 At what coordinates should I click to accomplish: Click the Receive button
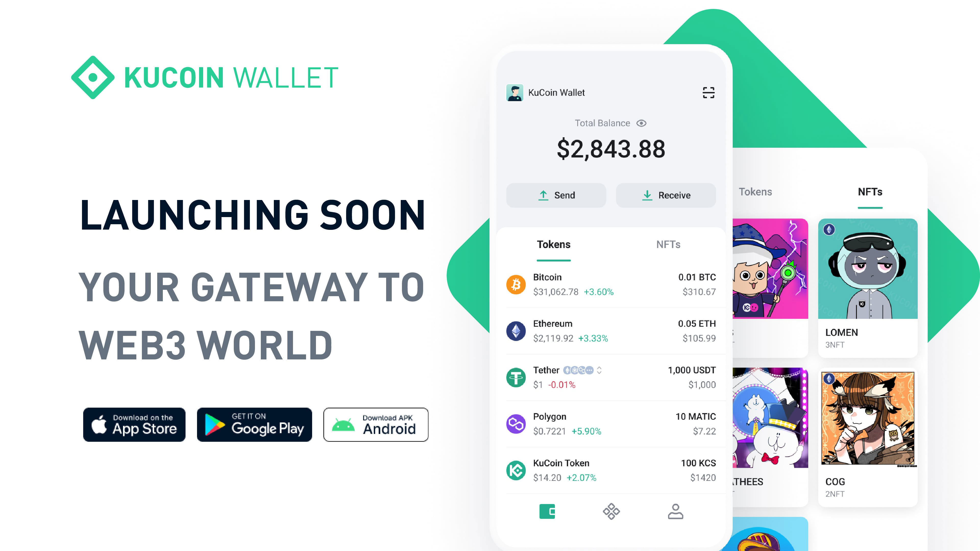click(665, 195)
